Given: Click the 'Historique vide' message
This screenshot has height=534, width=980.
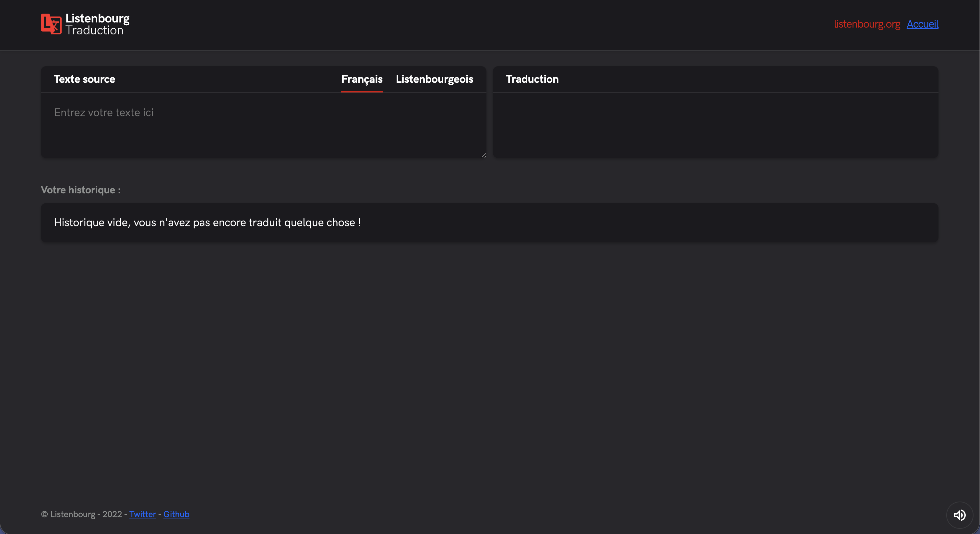Looking at the screenshot, I should 207,223.
